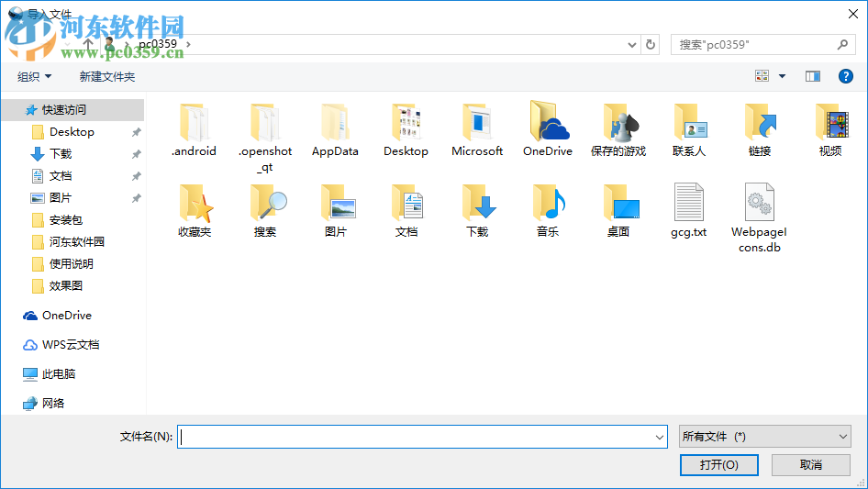Click the refresh button beside address bar
The width and height of the screenshot is (868, 489).
(651, 45)
